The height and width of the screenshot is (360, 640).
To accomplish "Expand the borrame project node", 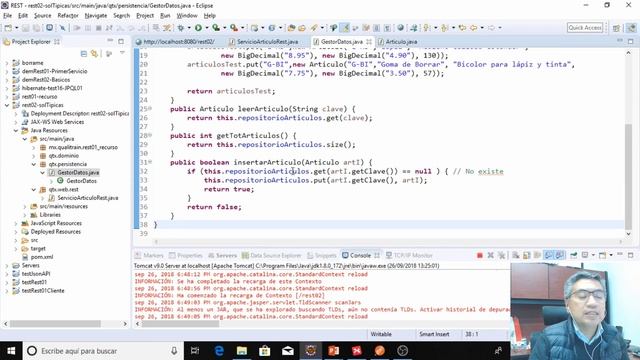I will (7, 63).
